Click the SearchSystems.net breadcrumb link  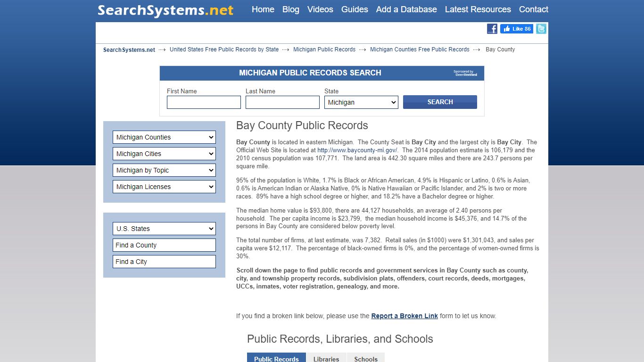(129, 49)
